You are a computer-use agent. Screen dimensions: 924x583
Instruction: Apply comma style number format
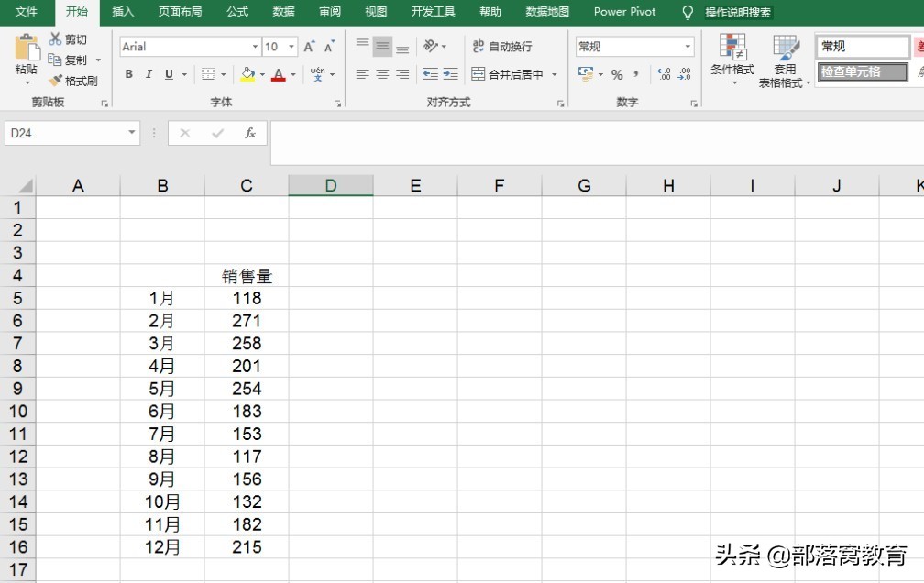(636, 74)
